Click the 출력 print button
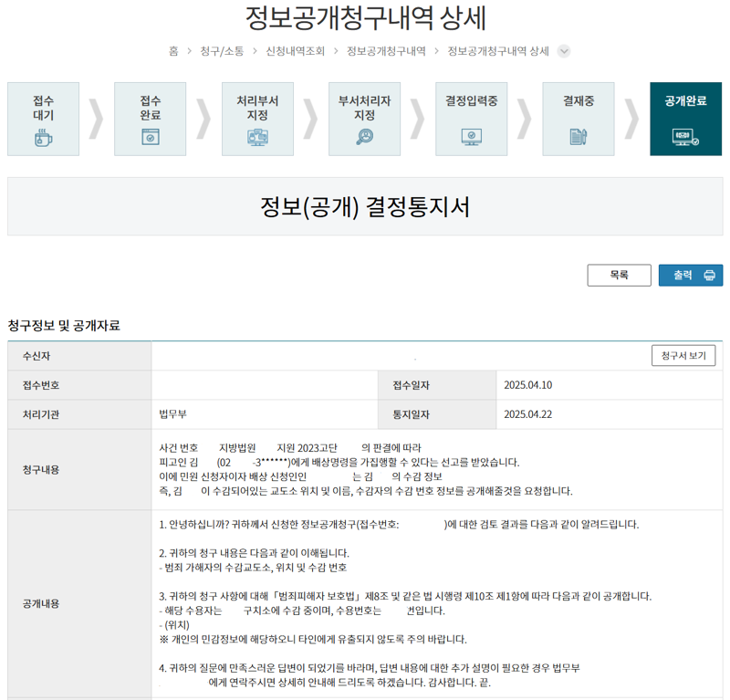Image resolution: width=730 pixels, height=700 pixels. (x=691, y=276)
